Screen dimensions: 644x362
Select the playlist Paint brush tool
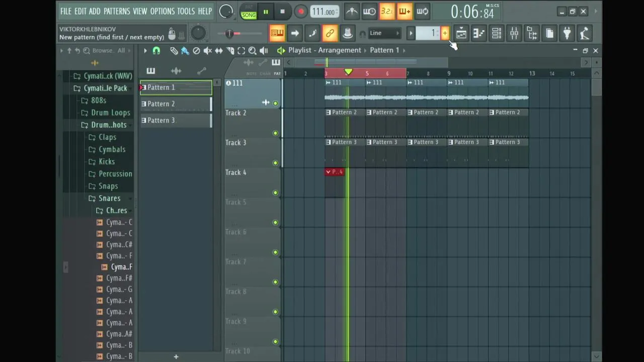[185, 50]
